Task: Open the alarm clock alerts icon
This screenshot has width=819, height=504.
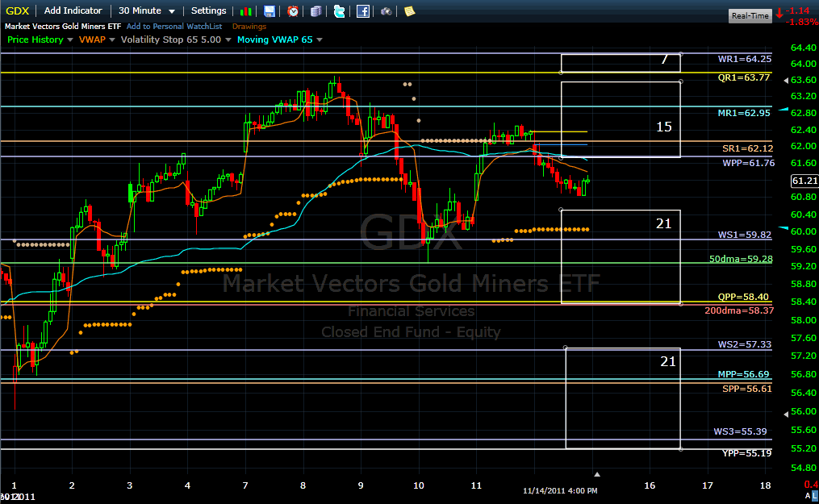Action: (293, 11)
